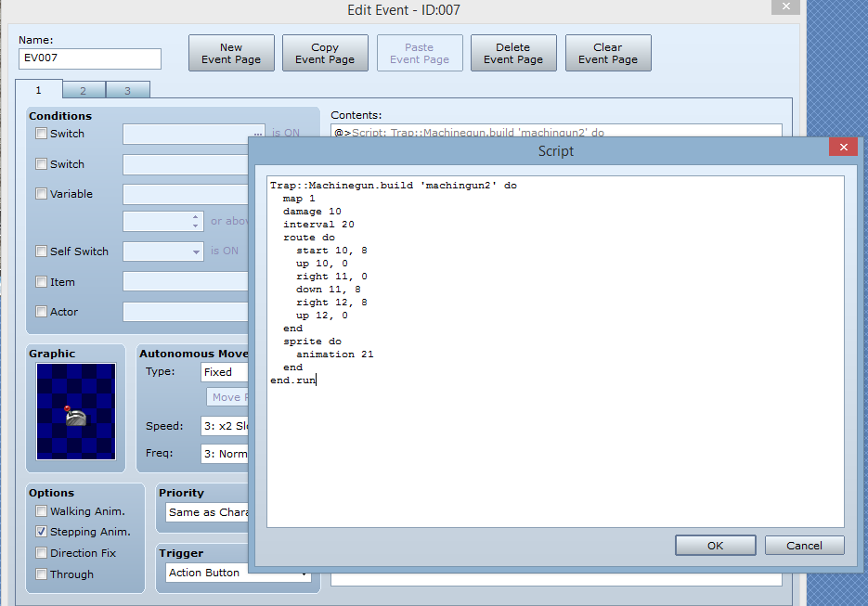Check the Item condition box

coord(41,282)
